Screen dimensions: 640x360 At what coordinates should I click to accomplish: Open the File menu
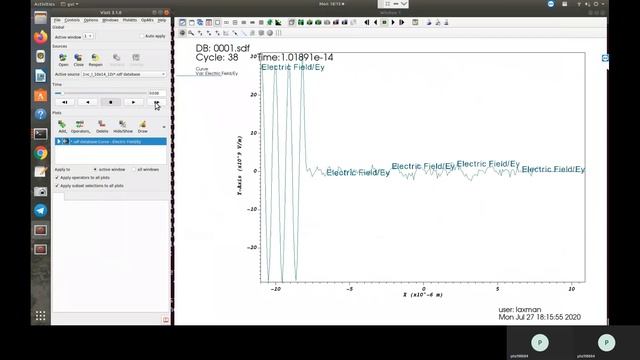pos(57,20)
